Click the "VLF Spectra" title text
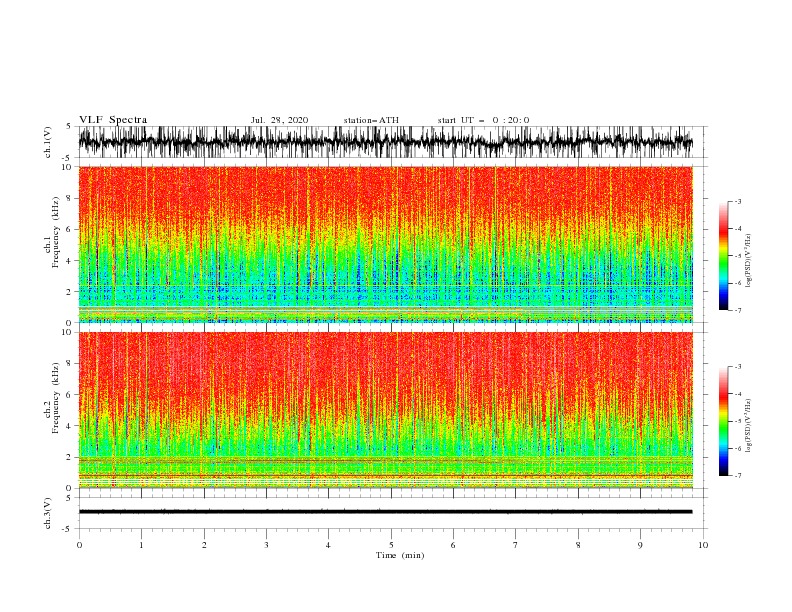This screenshot has width=792, height=612. [x=113, y=120]
